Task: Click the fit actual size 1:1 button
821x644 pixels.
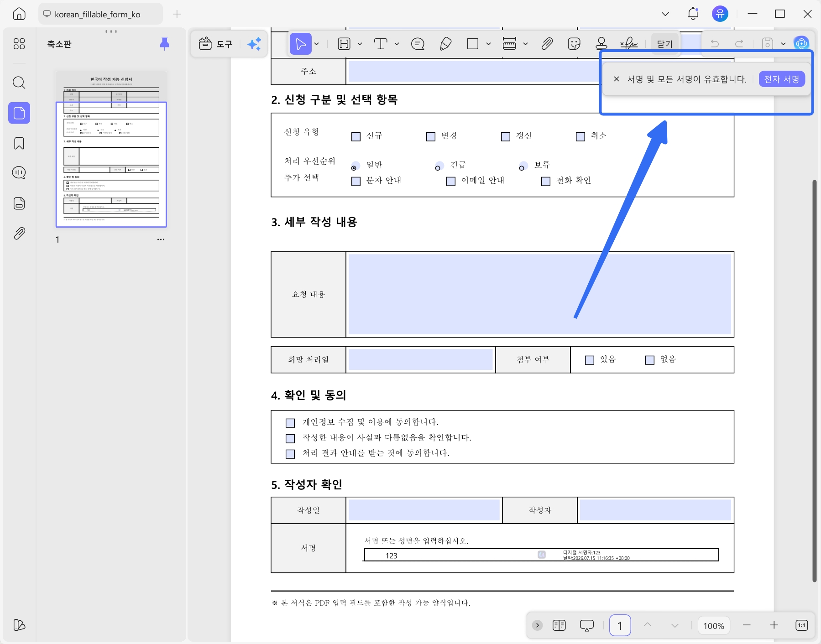Action: click(x=801, y=625)
